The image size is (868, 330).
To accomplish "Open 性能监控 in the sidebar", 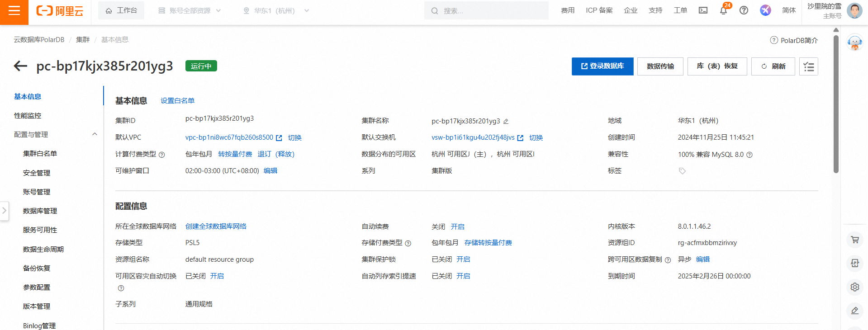I will (x=28, y=115).
